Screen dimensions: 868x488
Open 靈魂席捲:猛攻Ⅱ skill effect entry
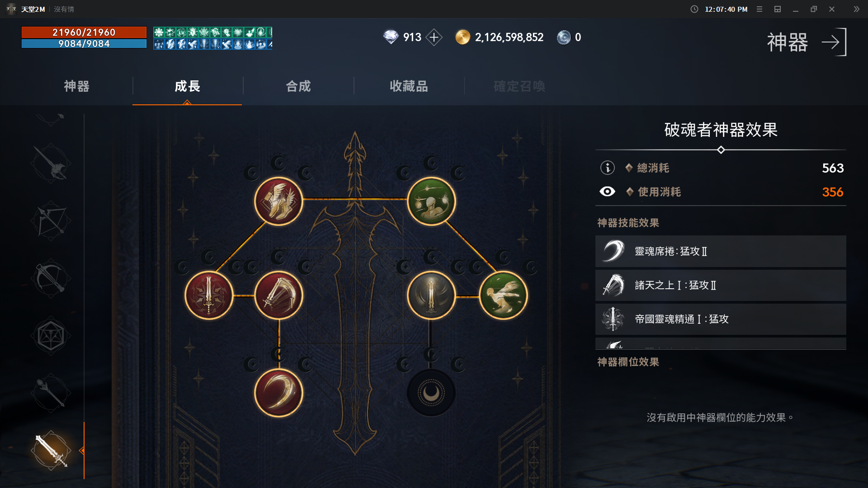point(721,251)
